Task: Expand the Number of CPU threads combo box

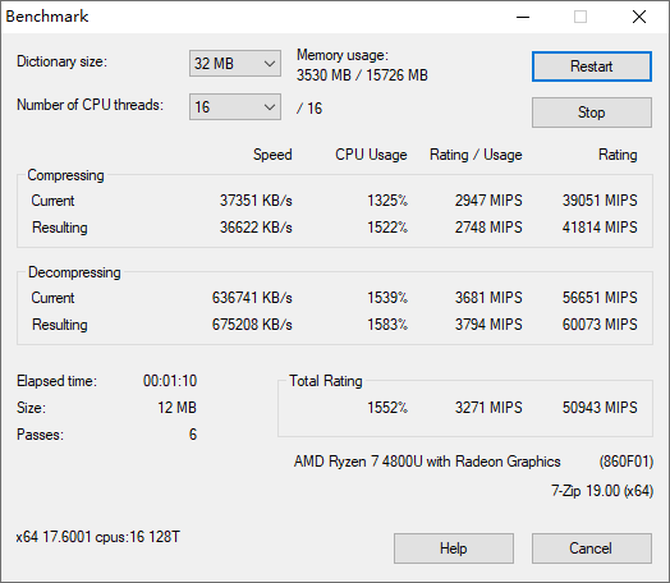Action: 235,106
